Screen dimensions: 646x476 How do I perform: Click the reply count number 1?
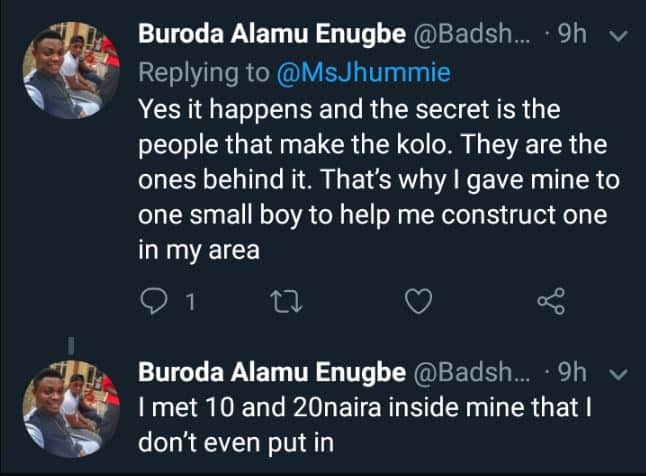click(187, 301)
